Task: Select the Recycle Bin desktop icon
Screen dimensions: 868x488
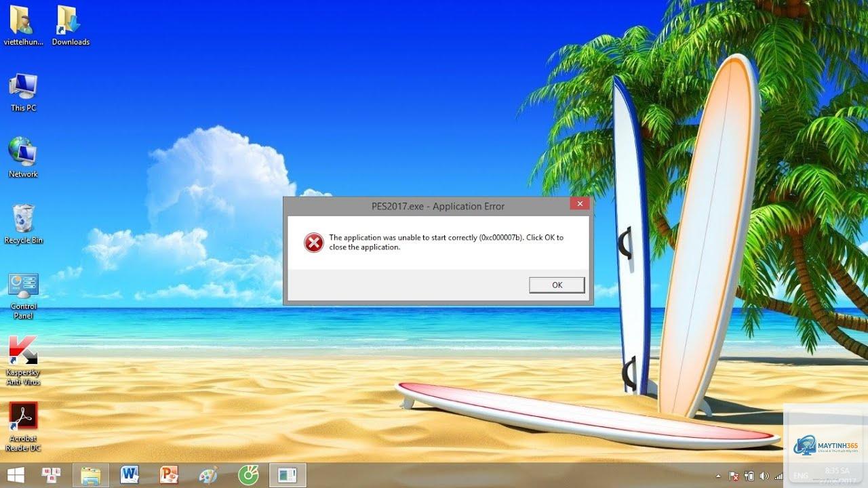Action: 23,224
